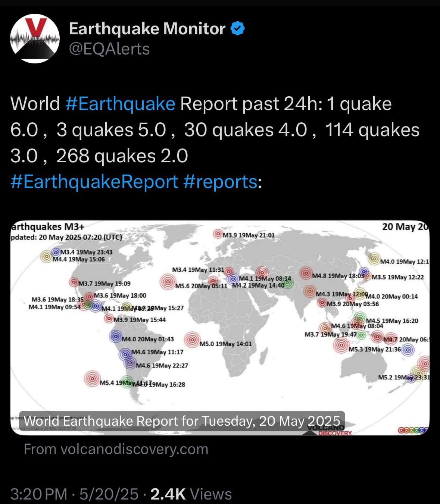The width and height of the screenshot is (440, 504).
Task: Click the M3.9 19May 21:01 quake marker
Action: pos(218,234)
